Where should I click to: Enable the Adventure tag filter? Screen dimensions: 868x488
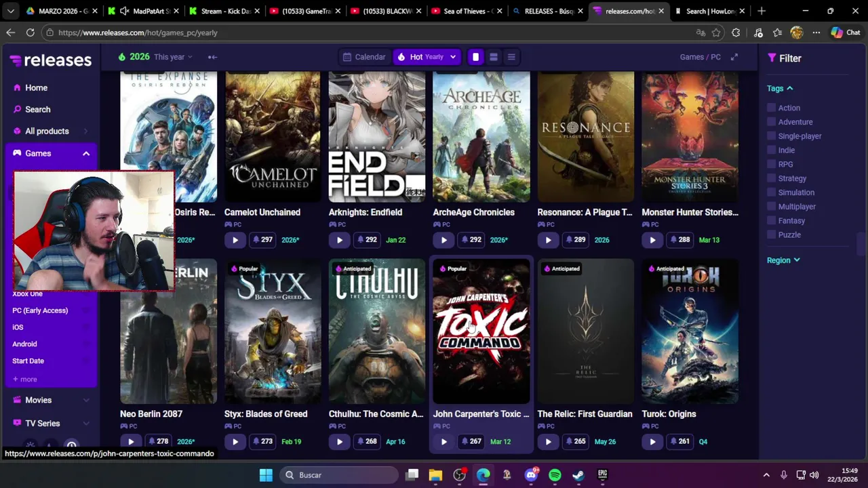tap(771, 122)
